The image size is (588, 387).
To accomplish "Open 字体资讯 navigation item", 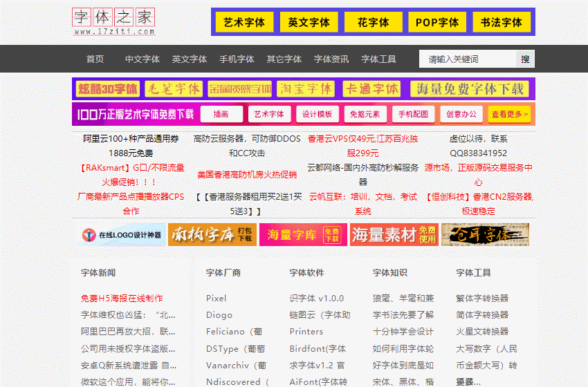I will (x=331, y=59).
